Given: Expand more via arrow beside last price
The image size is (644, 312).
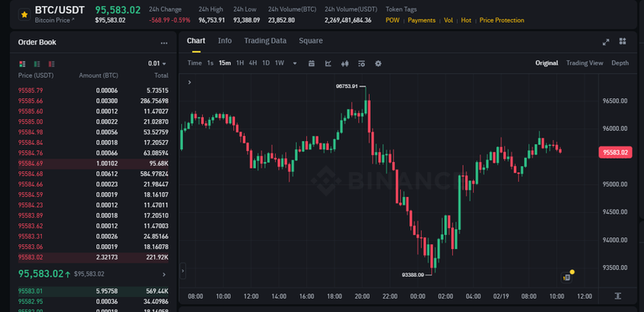Looking at the screenshot, I should tap(164, 274).
